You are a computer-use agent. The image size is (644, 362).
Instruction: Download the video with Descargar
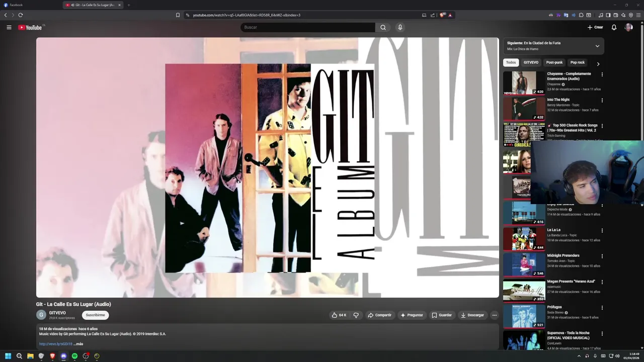472,315
